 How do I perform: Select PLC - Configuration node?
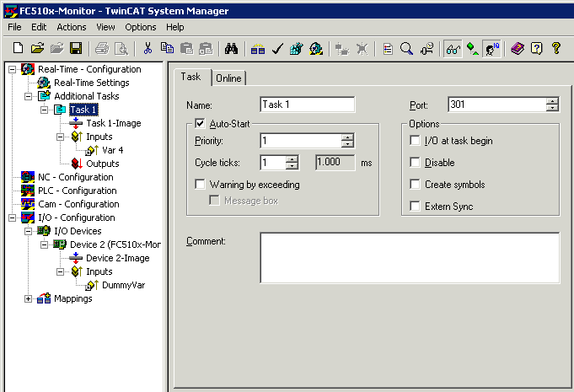point(78,191)
